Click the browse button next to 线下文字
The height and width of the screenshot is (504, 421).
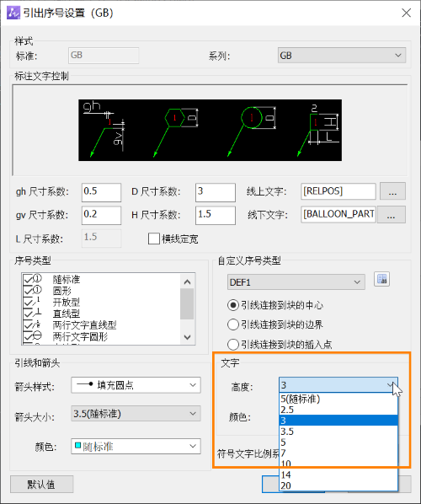pos(392,214)
